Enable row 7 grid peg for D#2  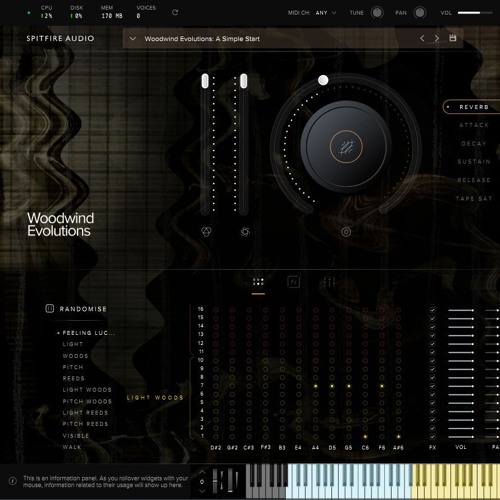[216, 386]
